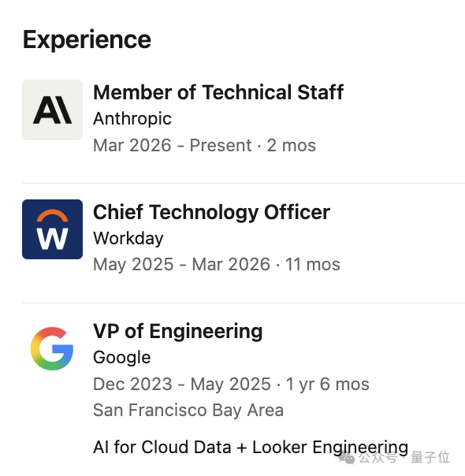Viewport: 465px width, 476px height.
Task: Click divider line below Workday entry
Action: click(x=244, y=303)
